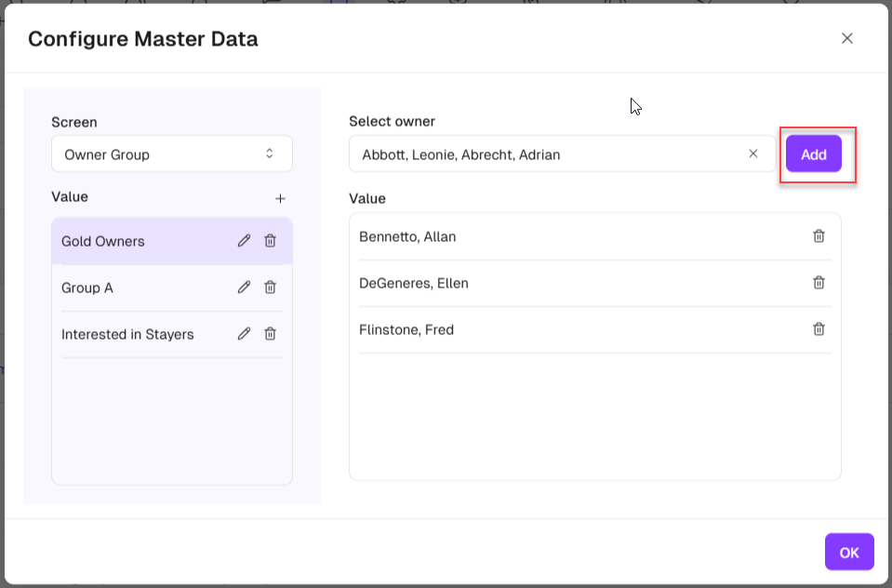
Task: Click the pencil icon for Group A
Action: pyautogui.click(x=244, y=287)
